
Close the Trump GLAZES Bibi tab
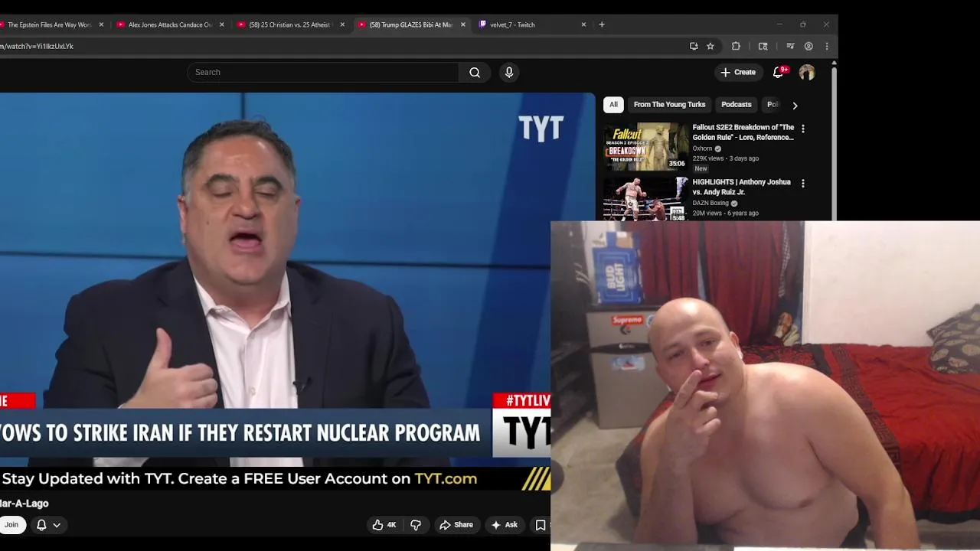[462, 24]
